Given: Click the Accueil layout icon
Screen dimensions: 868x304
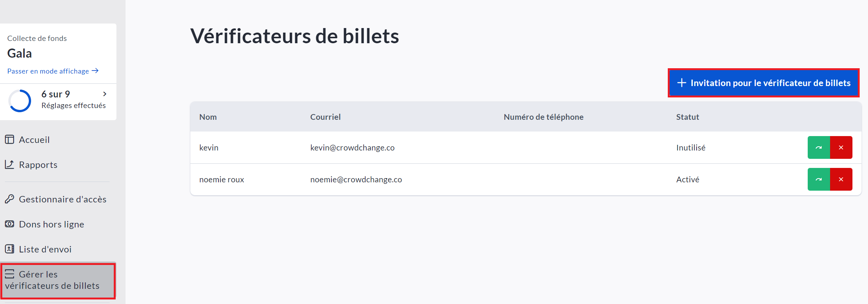Looking at the screenshot, I should coord(9,139).
